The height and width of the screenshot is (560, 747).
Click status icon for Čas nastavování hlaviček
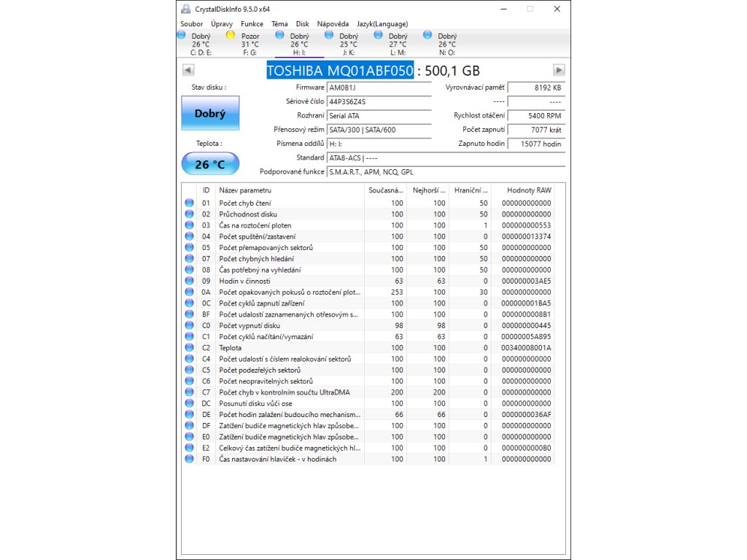pos(189,459)
